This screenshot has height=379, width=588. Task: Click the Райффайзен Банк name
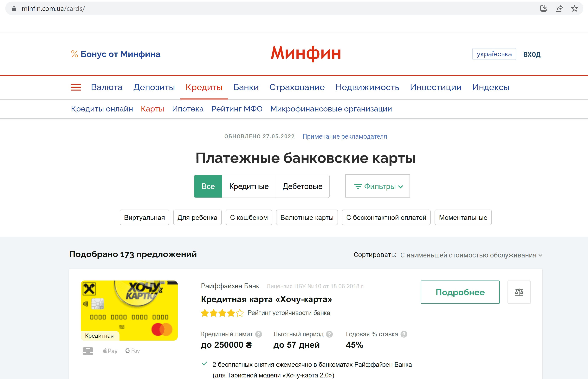pyautogui.click(x=230, y=286)
